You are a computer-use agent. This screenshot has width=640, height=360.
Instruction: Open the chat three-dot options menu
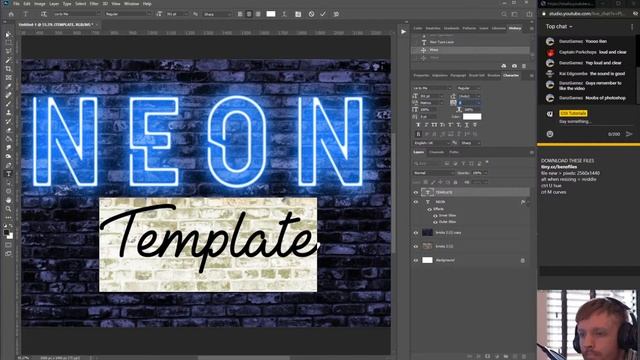[632, 27]
